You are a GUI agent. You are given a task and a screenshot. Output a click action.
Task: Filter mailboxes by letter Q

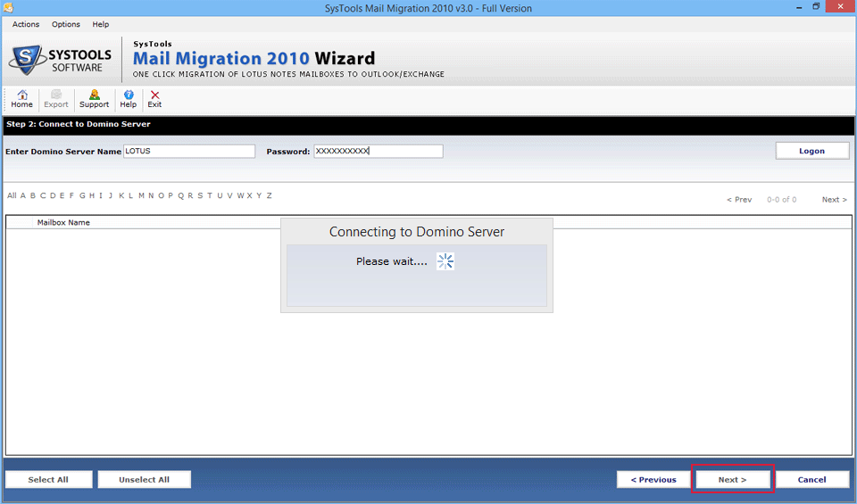[181, 195]
